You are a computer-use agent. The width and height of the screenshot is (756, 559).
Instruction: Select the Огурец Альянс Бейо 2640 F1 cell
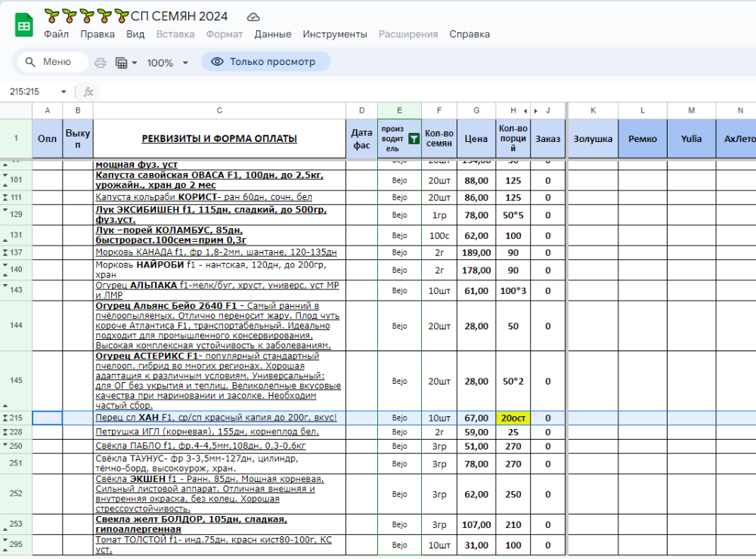click(x=219, y=326)
